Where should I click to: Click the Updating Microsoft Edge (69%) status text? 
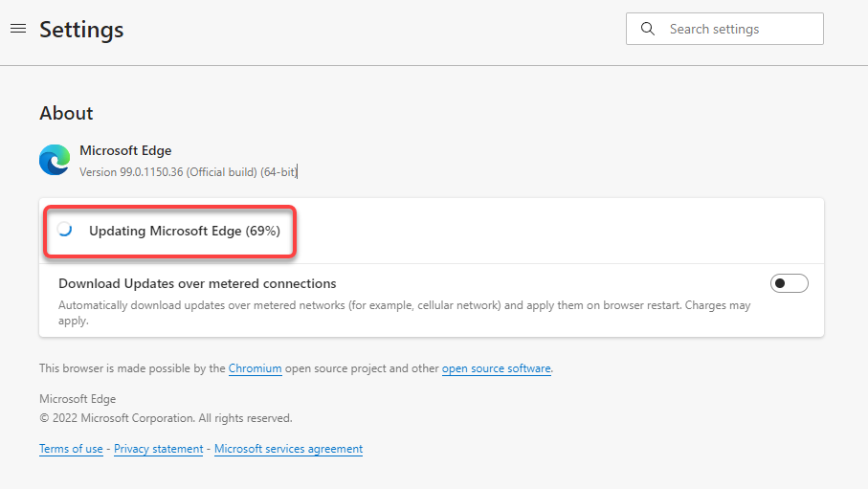[184, 231]
